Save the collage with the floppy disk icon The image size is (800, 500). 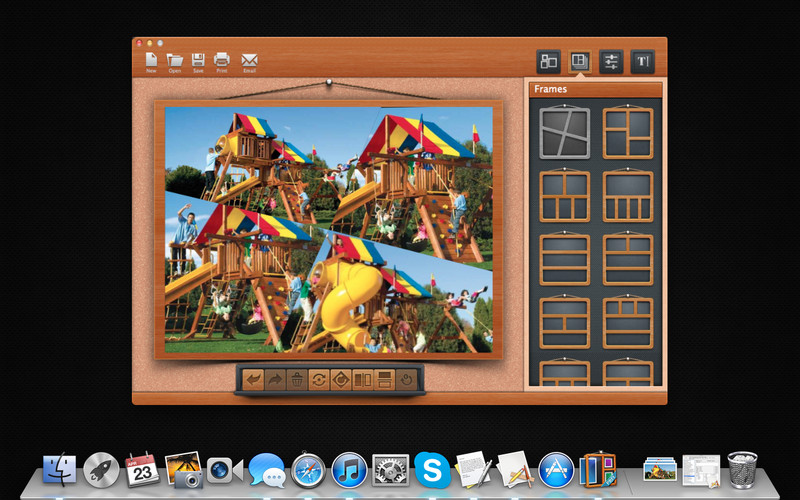pyautogui.click(x=198, y=63)
